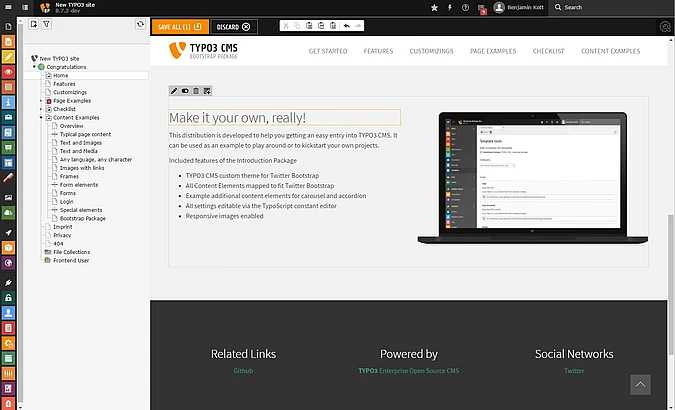Click the flush cache lightning icon
Screen dimensions: 675x410
(x=449, y=7)
